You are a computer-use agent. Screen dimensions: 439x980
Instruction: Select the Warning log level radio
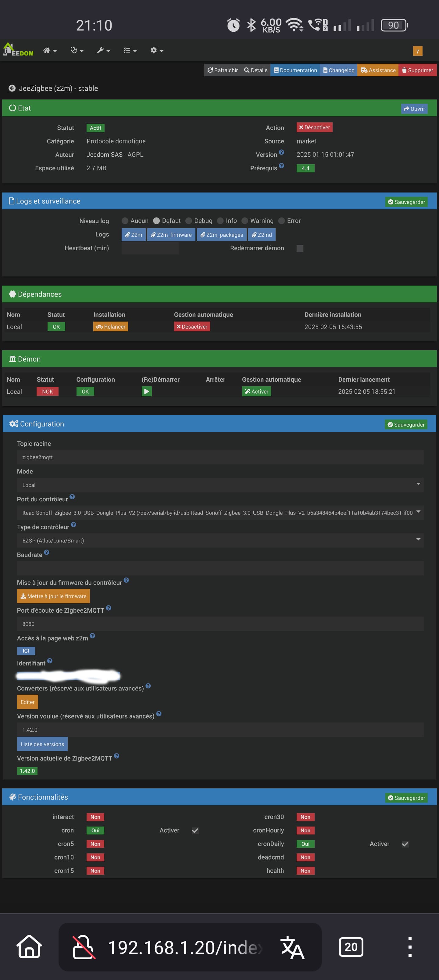[245, 221]
